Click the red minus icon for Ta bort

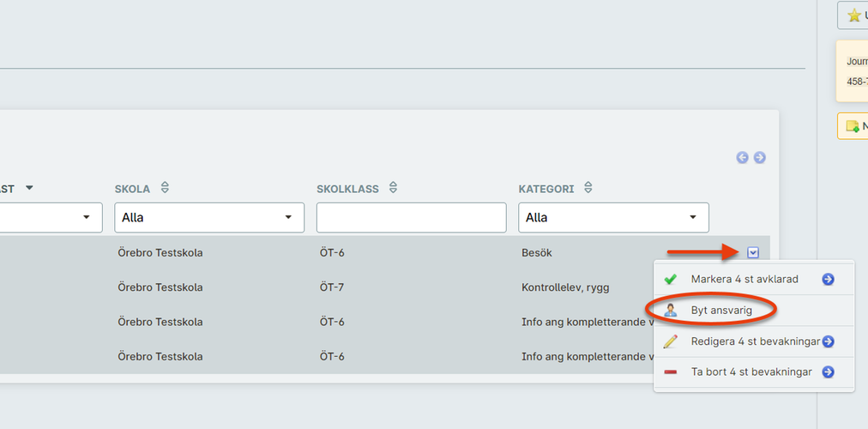(671, 372)
